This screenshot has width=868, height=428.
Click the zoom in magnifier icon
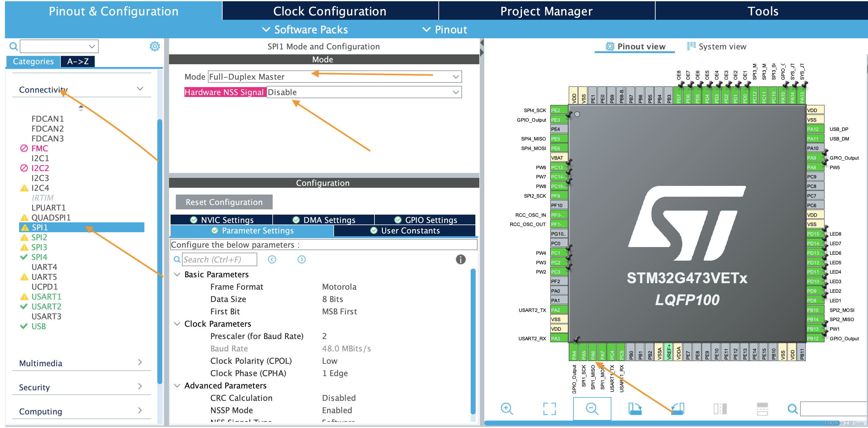tap(506, 409)
